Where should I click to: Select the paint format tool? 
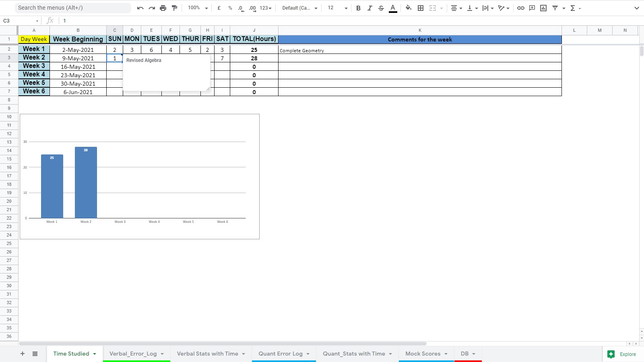coord(174,8)
